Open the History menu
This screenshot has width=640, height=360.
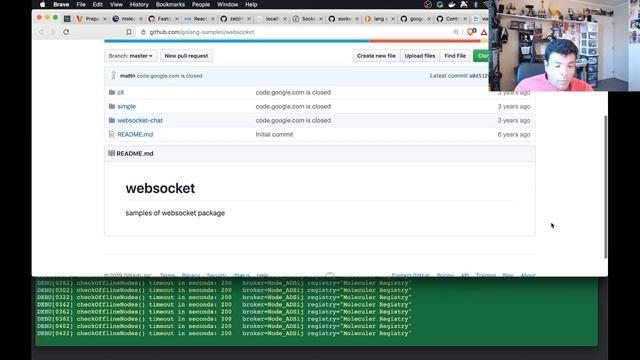(139, 4)
